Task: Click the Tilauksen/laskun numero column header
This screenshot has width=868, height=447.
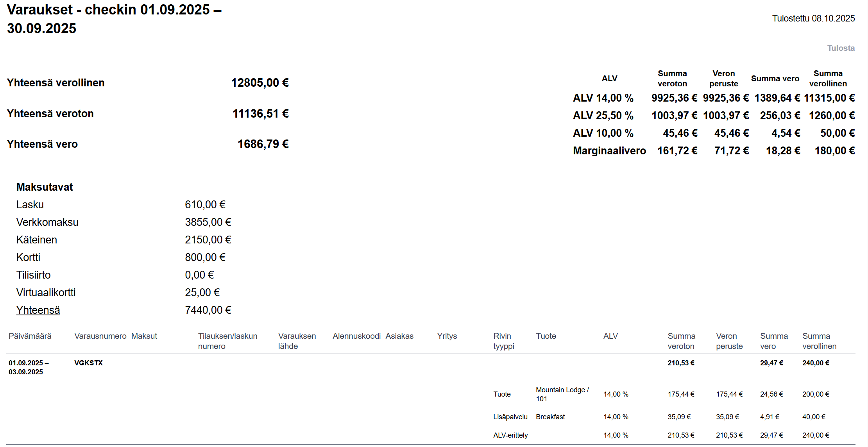Action: pos(227,341)
